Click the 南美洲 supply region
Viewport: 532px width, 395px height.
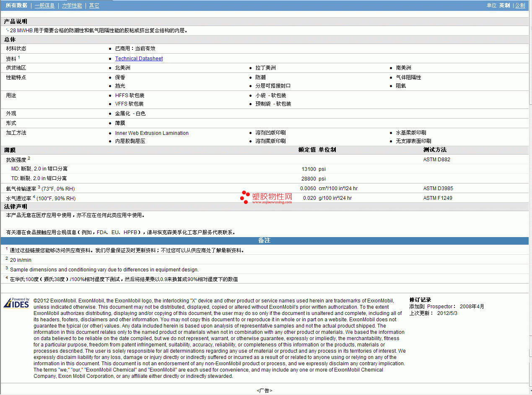tap(404, 68)
